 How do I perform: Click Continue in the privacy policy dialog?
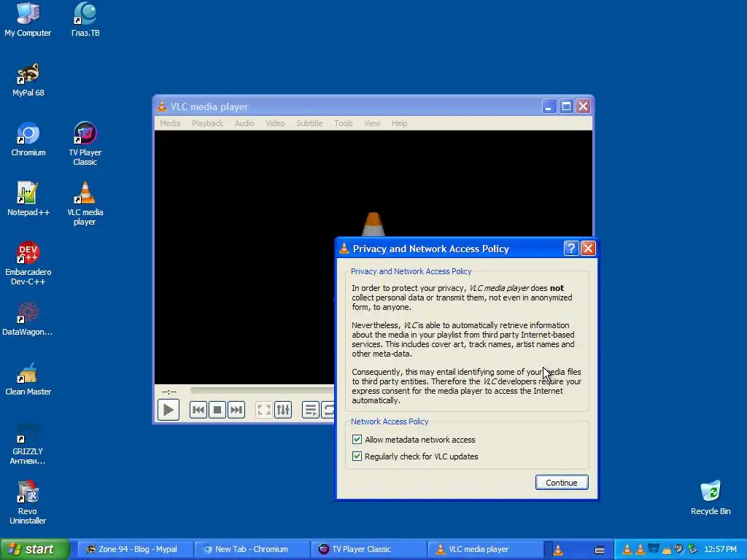[x=562, y=483]
